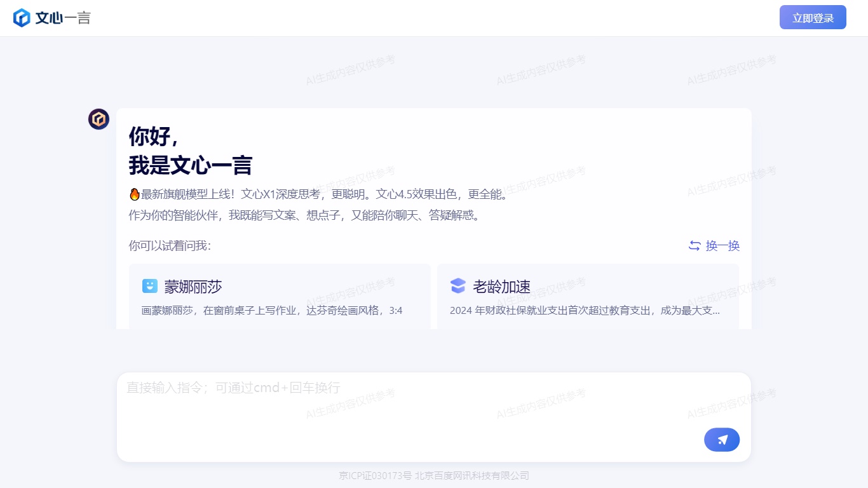Click the 文心一言 cube logo icon
The image size is (868, 488).
coord(22,18)
